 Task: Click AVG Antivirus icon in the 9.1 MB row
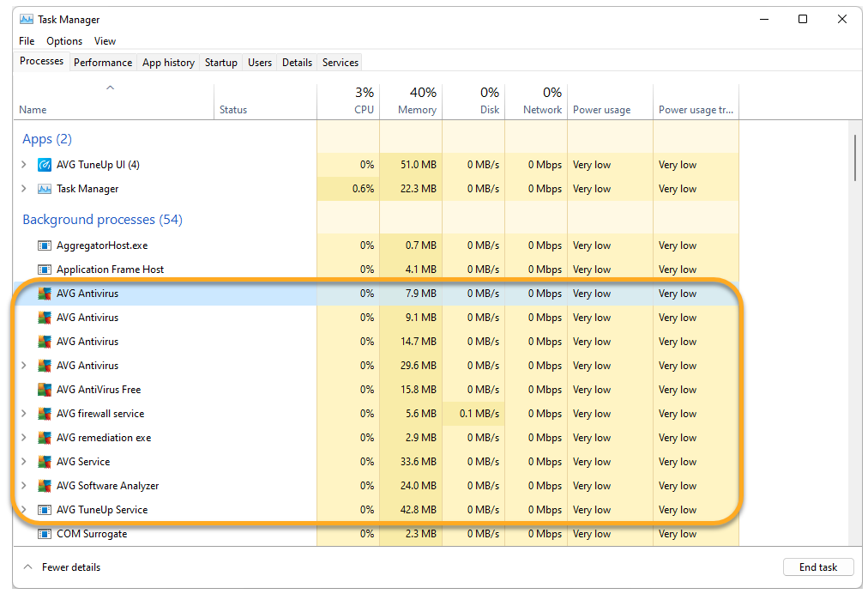45,318
